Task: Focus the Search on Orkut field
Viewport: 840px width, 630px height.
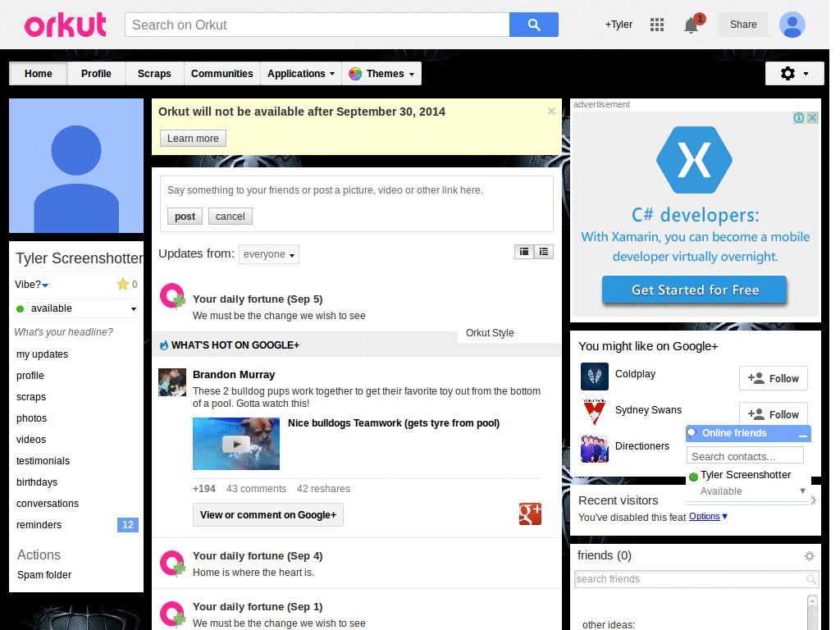Action: 317,25
